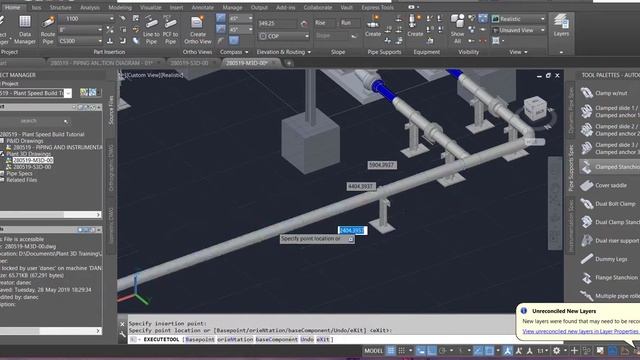Toggle grid display in status bar

(x=391, y=351)
